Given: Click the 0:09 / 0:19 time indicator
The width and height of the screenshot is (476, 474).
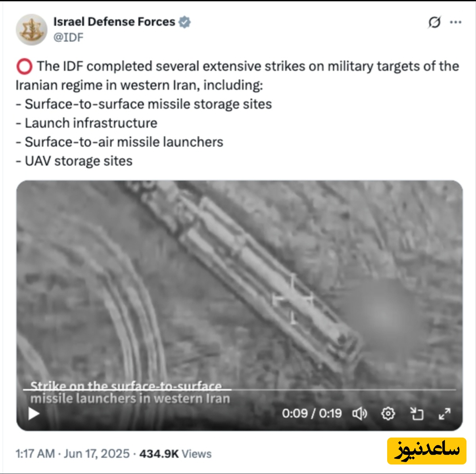Looking at the screenshot, I should (312, 413).
